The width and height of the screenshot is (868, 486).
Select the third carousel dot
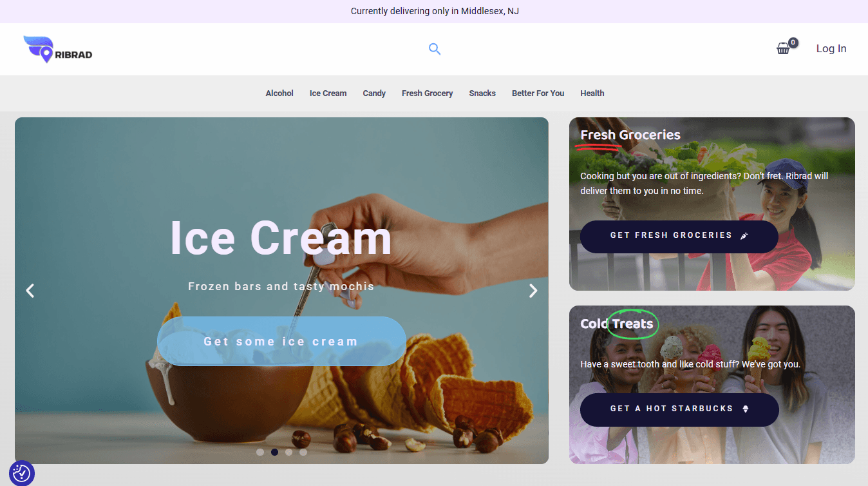pos(289,452)
